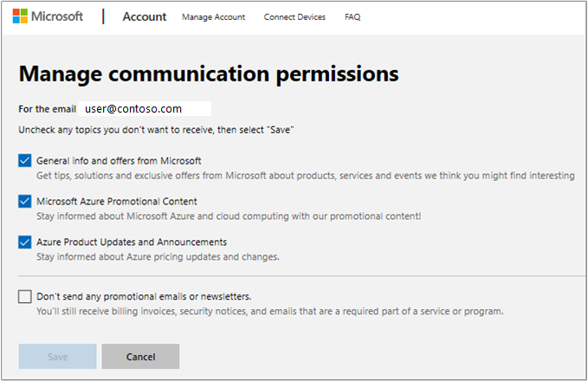The image size is (588, 381).
Task: Click billing invoices and security notices description
Action: tap(269, 311)
